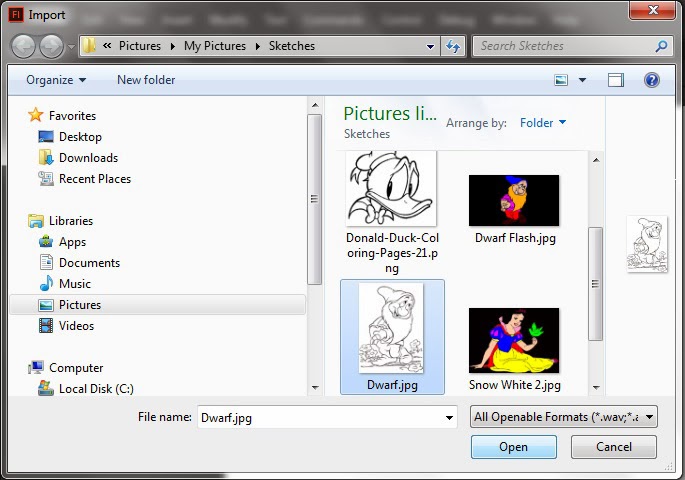Screen dimensions: 685x480
Task: Click the Dwarf.jpg file name label
Action: pos(392,385)
